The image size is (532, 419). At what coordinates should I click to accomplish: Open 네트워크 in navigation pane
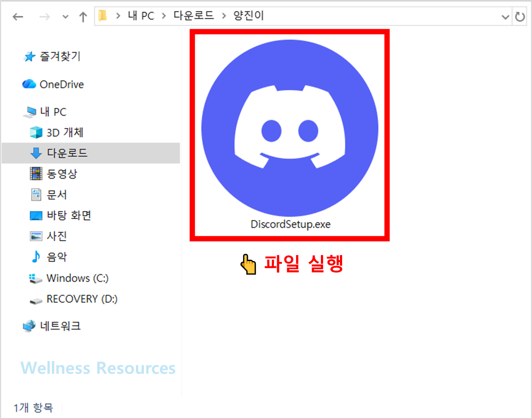click(x=60, y=326)
